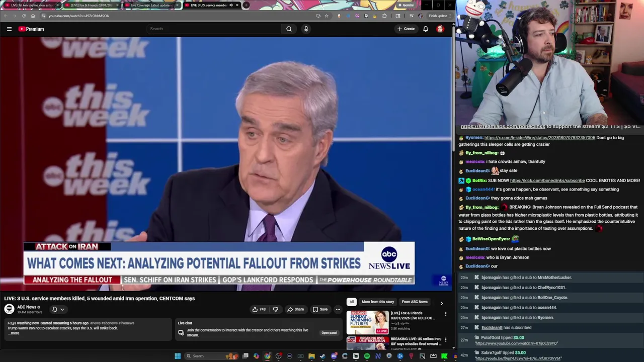Click the ABC News live video player
644x362 pixels.
(x=226, y=164)
